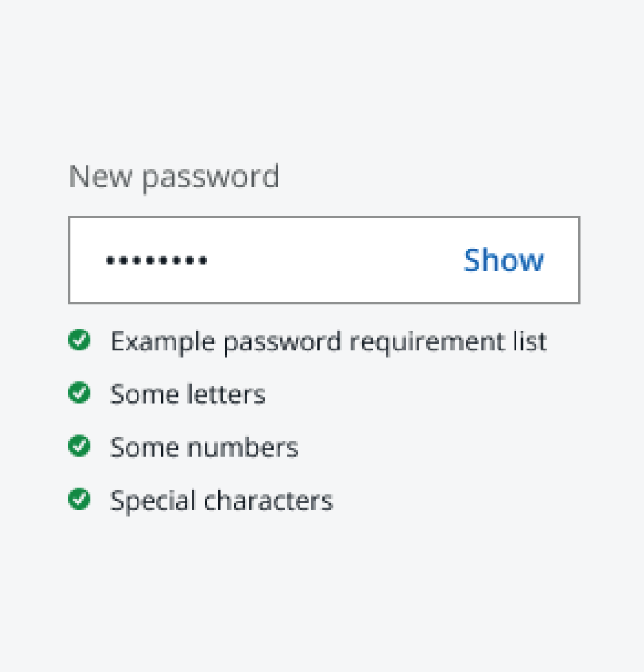Click the green checkmark beside Some numbers
Viewport: 644px width, 672px height.
[x=79, y=446]
